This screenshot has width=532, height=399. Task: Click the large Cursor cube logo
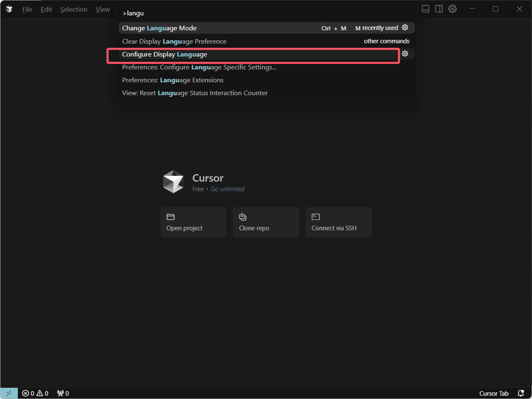click(173, 182)
